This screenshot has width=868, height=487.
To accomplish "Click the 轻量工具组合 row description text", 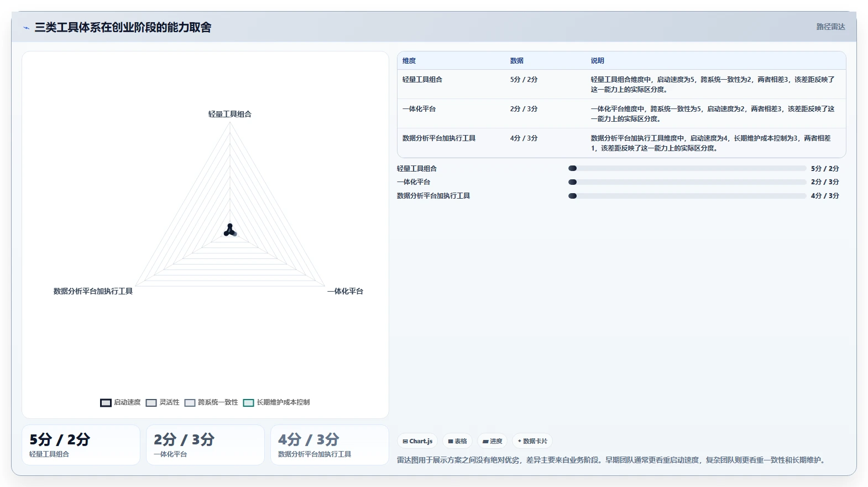I will pos(713,85).
